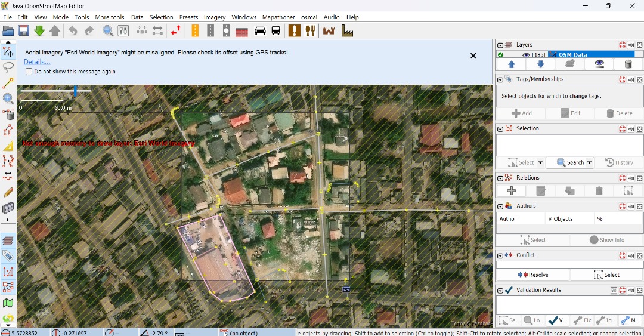644x336 pixels.
Task: Open the factory man-made preset icon
Action: 347,31
